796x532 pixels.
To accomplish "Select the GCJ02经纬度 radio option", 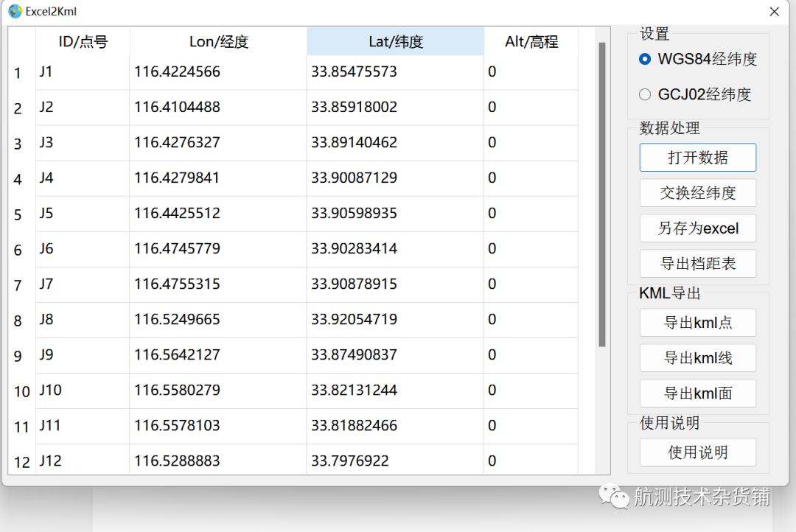I will click(646, 94).
